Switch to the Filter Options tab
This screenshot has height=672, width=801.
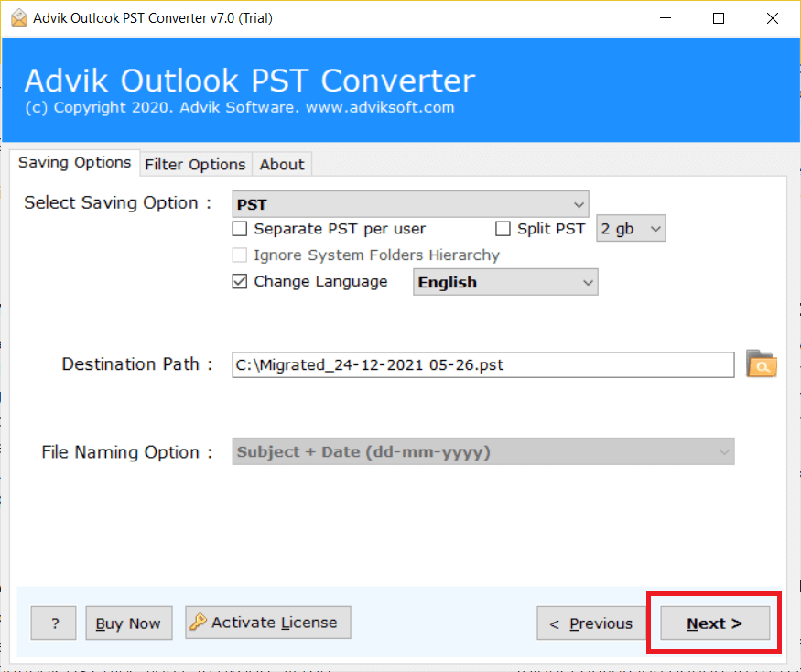click(x=195, y=164)
